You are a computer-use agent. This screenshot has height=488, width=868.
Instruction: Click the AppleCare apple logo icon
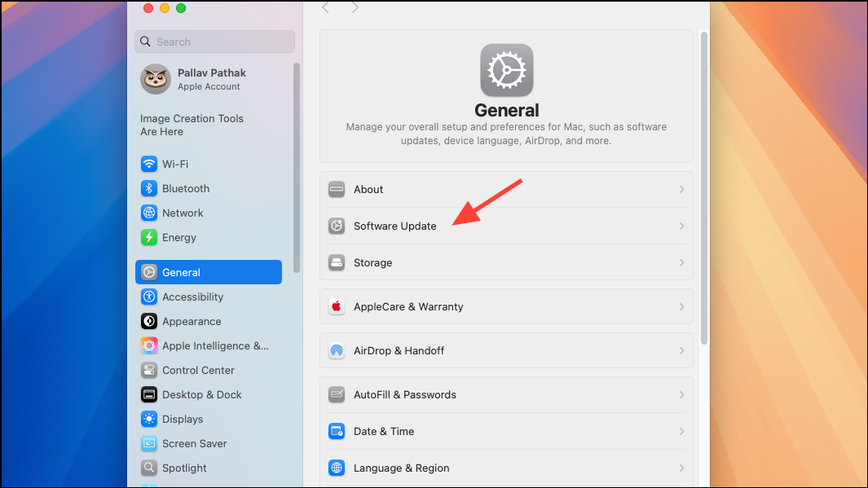pos(337,306)
